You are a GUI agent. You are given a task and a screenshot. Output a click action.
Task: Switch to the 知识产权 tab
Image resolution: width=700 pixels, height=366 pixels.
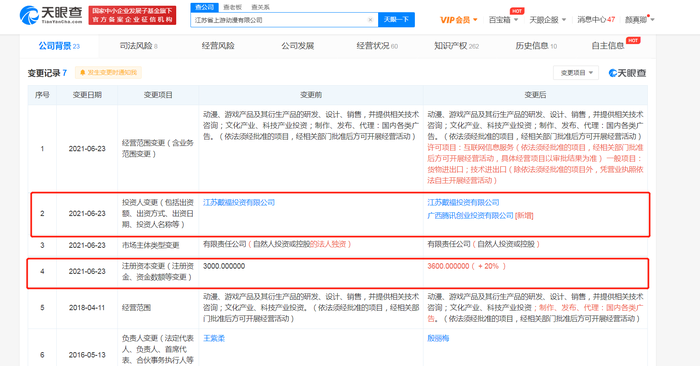[456, 46]
